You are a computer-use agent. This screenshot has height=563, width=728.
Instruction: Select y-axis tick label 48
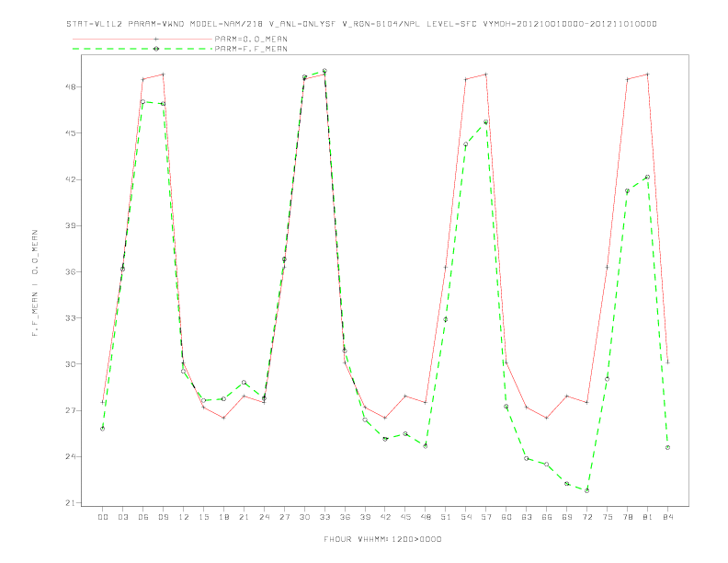click(71, 86)
